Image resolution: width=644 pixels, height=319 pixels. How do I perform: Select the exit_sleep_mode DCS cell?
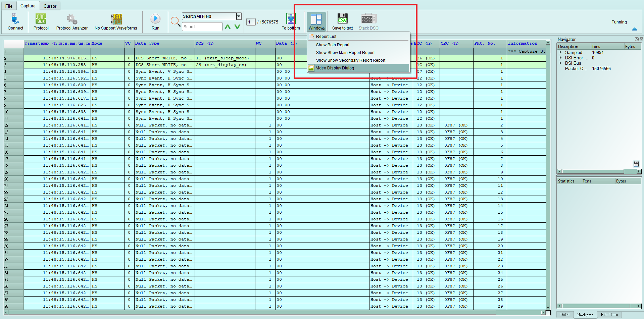225,58
